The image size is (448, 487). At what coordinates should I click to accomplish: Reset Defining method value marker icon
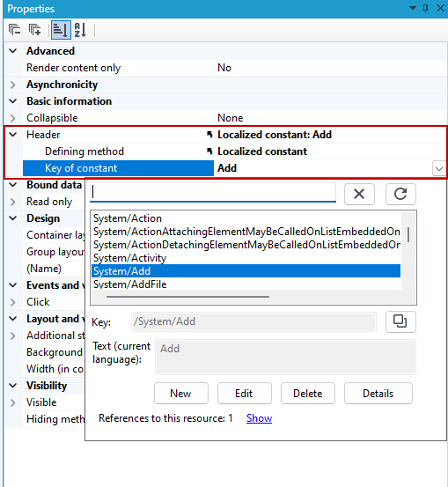[x=209, y=151]
